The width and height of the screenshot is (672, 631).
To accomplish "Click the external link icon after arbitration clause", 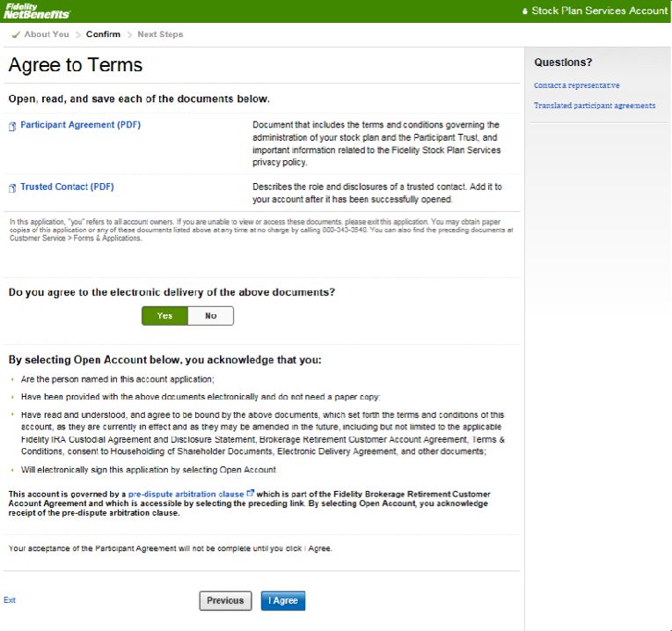I will pos(251,494).
